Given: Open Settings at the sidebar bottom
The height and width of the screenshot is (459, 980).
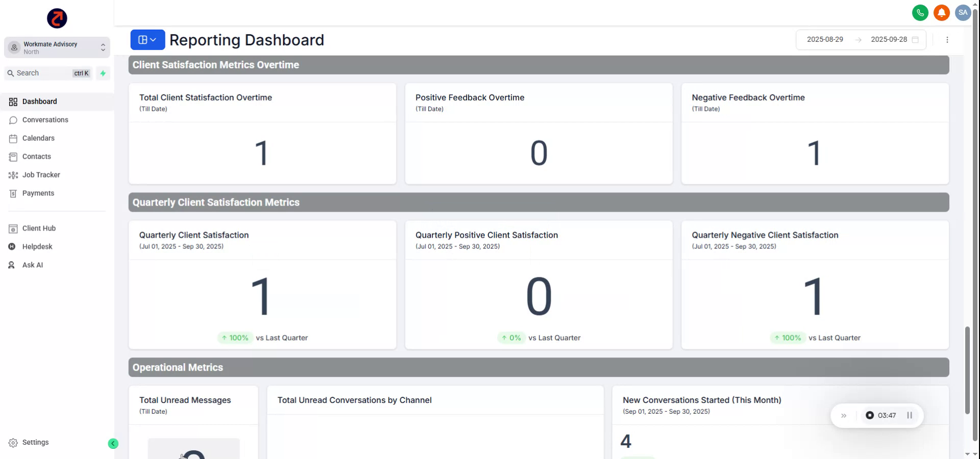Looking at the screenshot, I should (35, 442).
